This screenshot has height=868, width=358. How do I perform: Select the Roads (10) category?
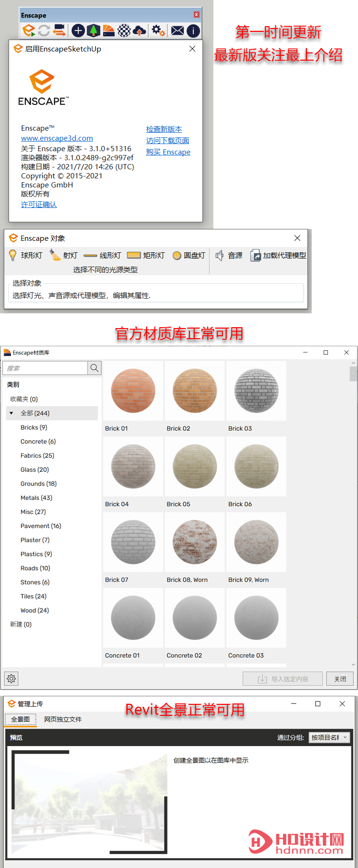click(x=35, y=568)
